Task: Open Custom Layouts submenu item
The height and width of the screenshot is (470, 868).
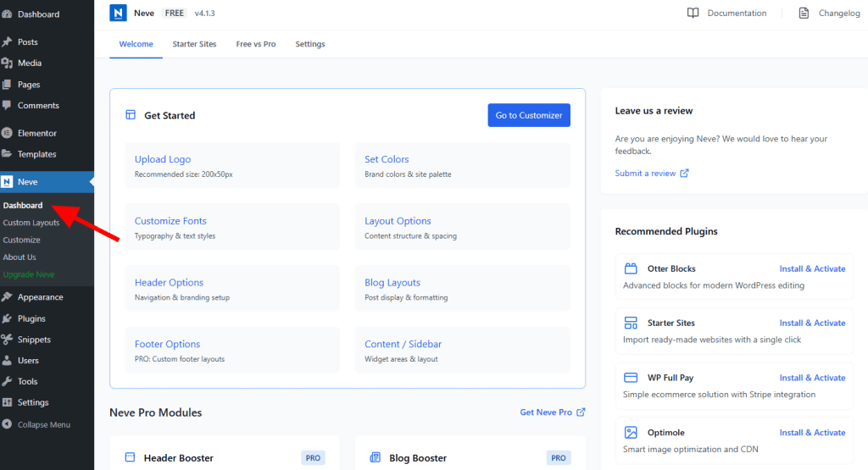Action: pos(31,222)
